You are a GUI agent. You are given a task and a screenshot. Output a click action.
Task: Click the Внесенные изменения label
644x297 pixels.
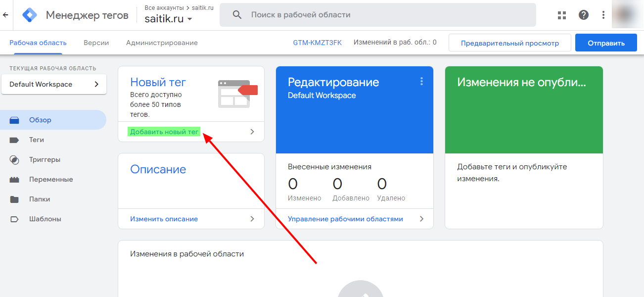[x=329, y=167]
